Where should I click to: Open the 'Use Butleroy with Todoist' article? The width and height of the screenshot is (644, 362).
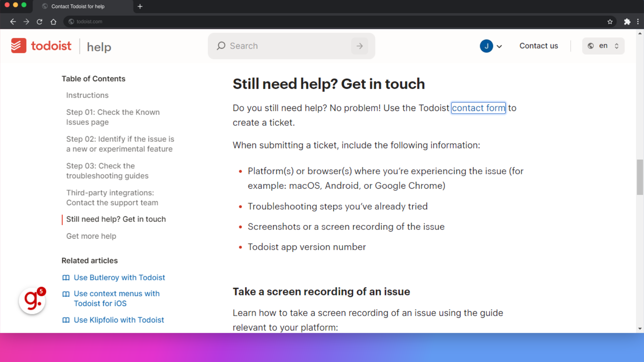(x=119, y=278)
